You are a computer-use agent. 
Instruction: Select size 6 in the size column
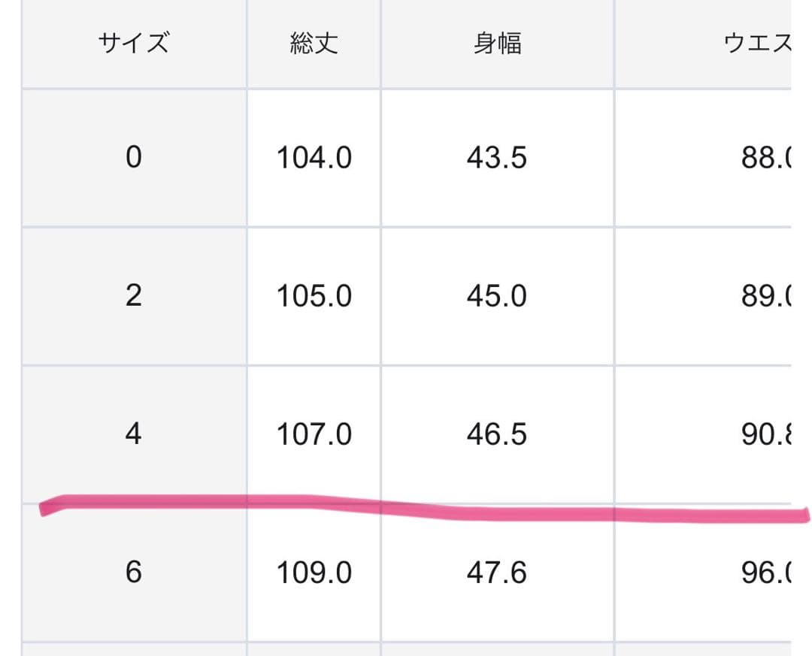pos(133,573)
